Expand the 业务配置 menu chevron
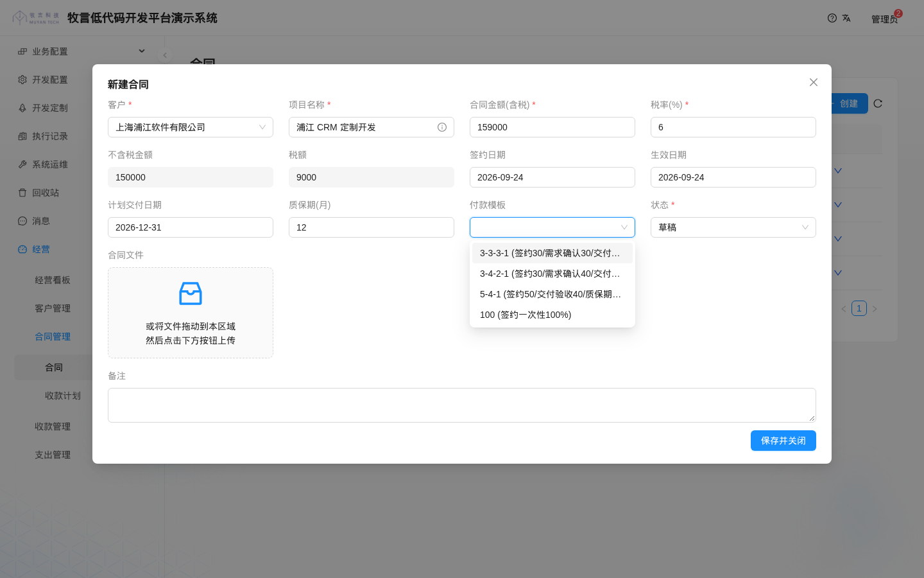Image resolution: width=924 pixels, height=578 pixels. 142,51
